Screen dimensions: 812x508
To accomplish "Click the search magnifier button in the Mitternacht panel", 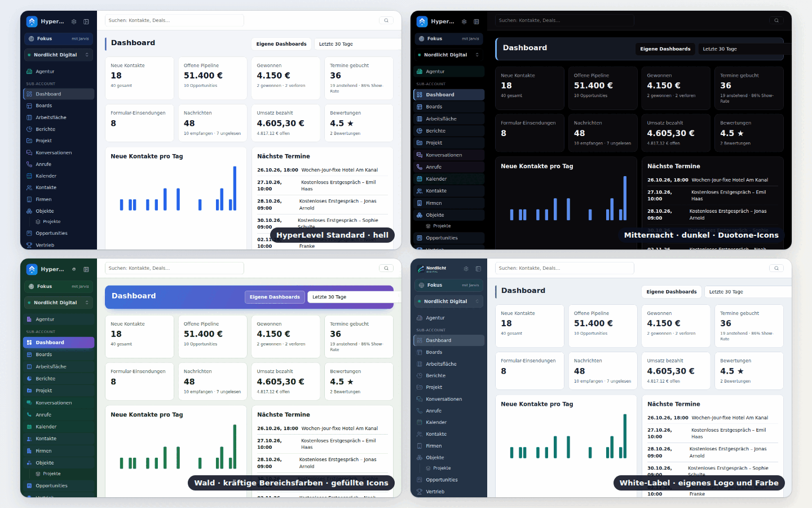I will pyautogui.click(x=776, y=20).
